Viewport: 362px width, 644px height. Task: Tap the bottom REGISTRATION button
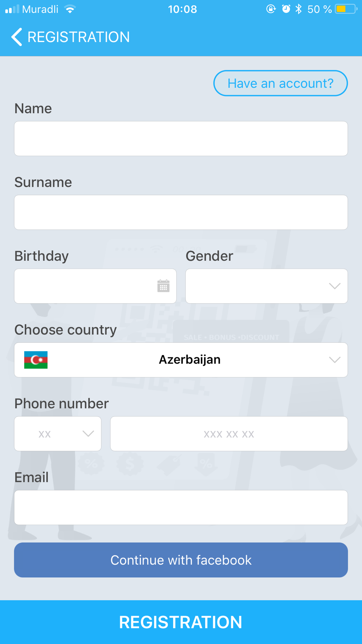click(181, 622)
